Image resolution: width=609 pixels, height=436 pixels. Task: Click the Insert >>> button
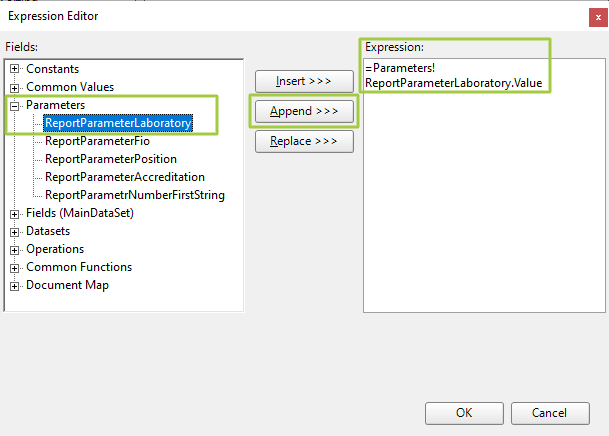click(x=304, y=81)
